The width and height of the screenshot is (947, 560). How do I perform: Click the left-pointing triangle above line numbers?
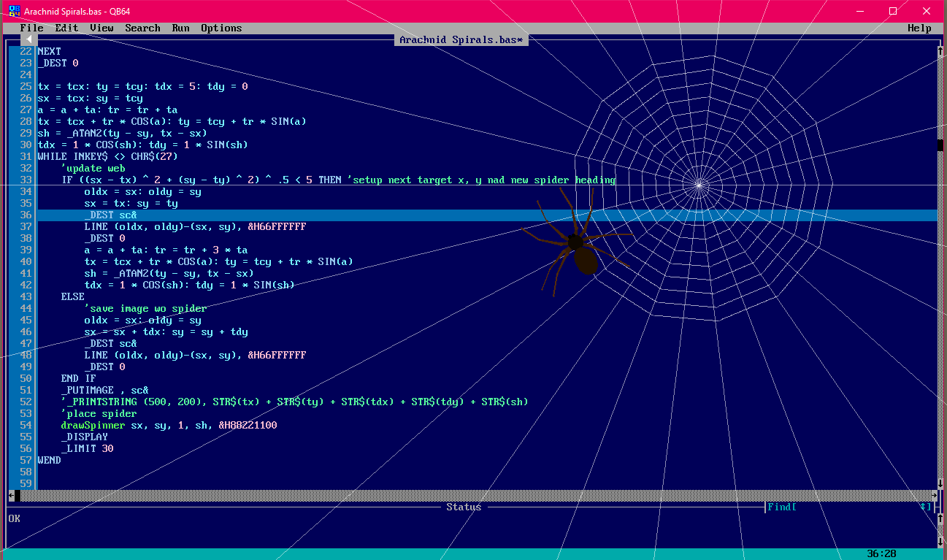click(x=30, y=39)
